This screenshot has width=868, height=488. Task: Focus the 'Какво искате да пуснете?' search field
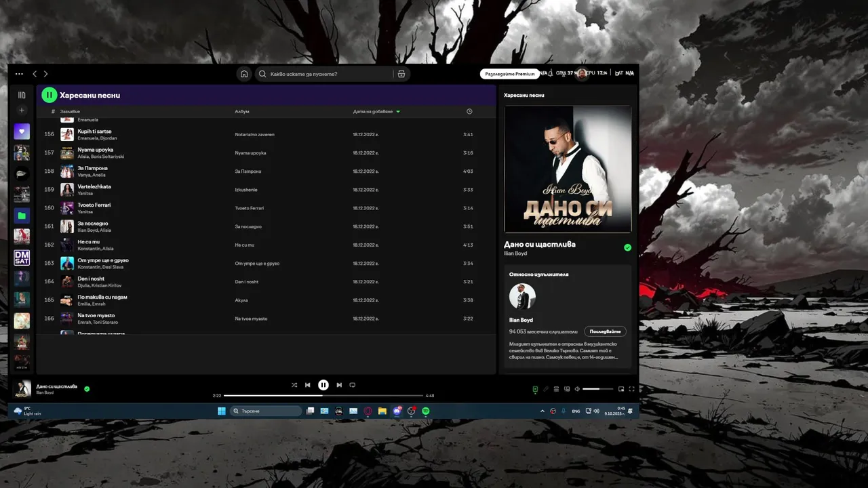(324, 74)
